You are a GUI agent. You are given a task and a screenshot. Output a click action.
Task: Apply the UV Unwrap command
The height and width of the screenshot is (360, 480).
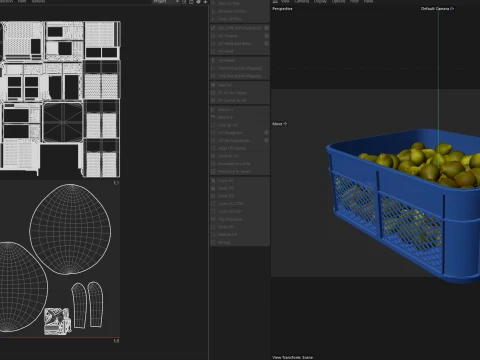tap(236, 36)
